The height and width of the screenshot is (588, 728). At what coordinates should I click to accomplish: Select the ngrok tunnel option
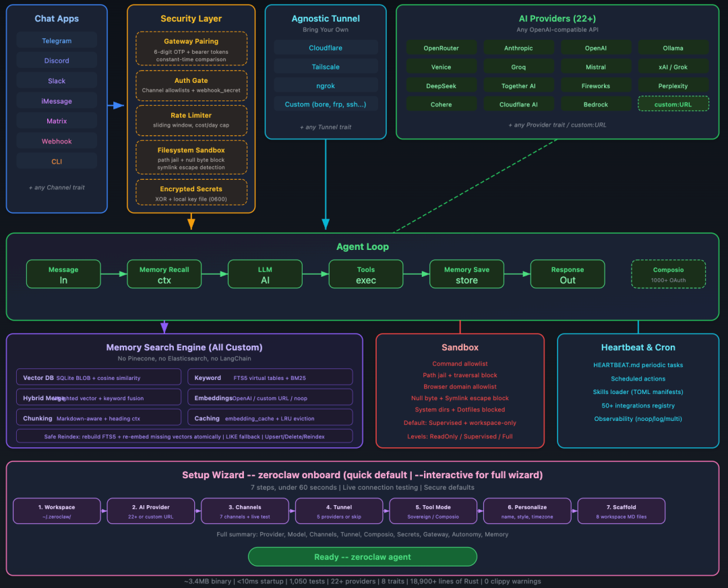[x=326, y=86]
